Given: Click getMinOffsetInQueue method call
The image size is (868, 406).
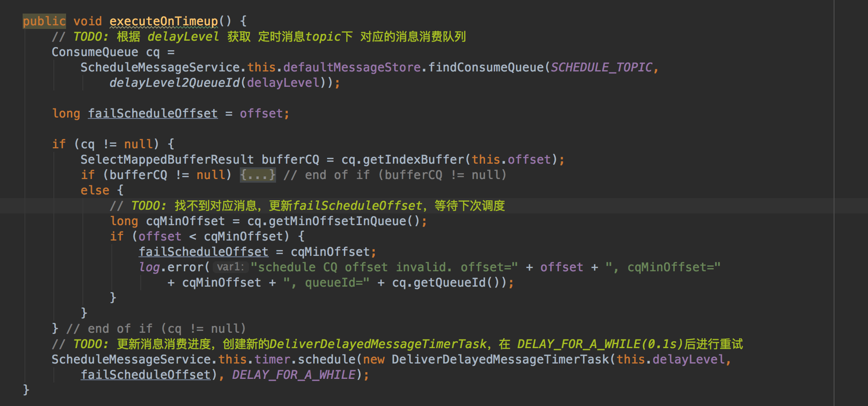Looking at the screenshot, I should pyautogui.click(x=338, y=221).
